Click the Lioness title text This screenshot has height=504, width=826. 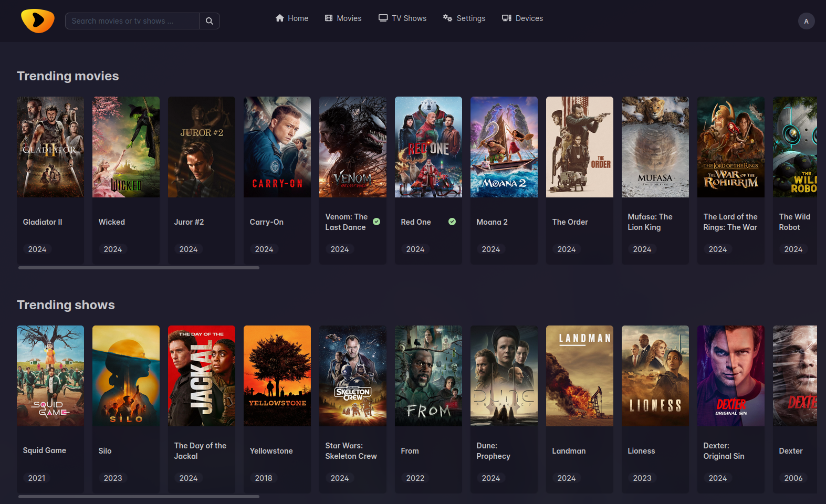[641, 451]
